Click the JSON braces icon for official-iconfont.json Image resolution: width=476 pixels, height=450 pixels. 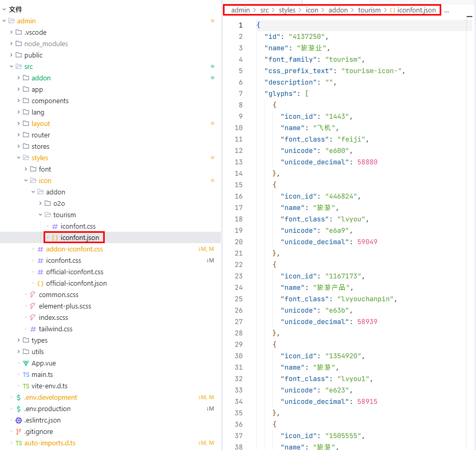[x=40, y=283]
